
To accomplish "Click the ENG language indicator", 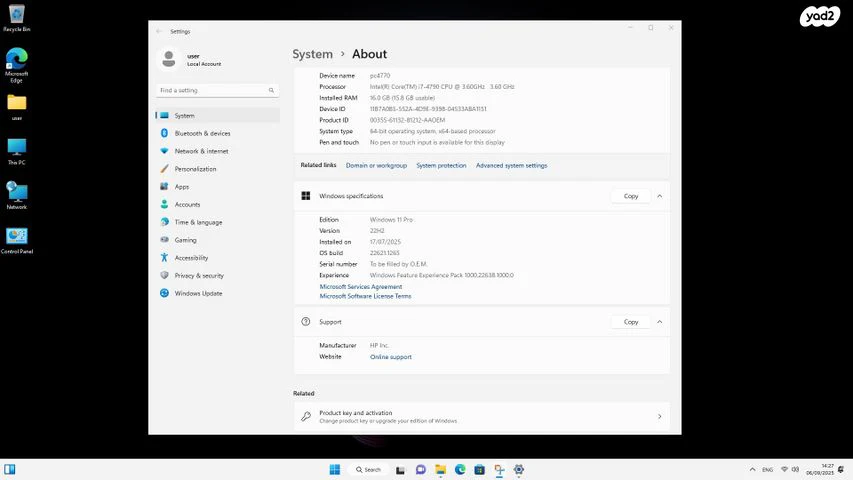I will [x=768, y=469].
